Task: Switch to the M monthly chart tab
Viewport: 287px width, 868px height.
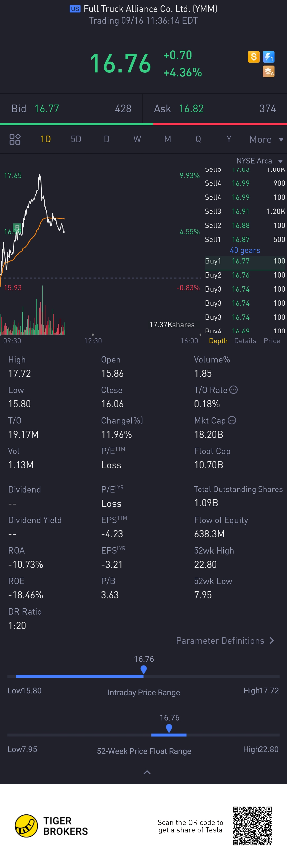Action: [168, 139]
